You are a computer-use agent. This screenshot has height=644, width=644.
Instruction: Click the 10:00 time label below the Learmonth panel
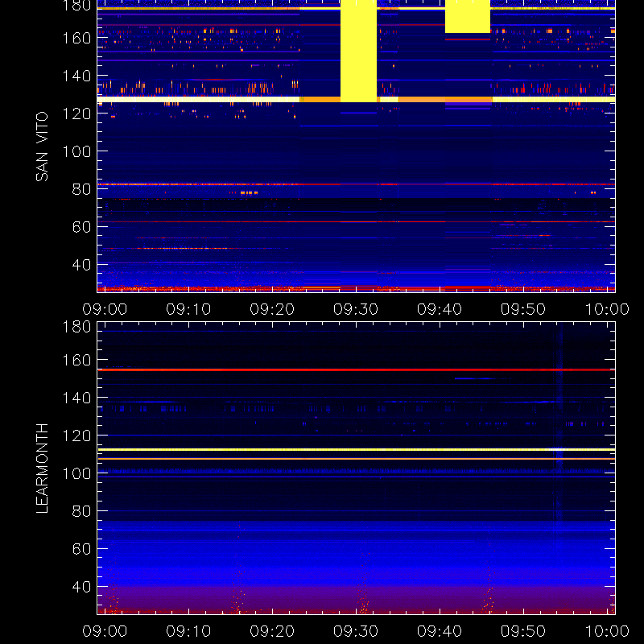(x=607, y=631)
